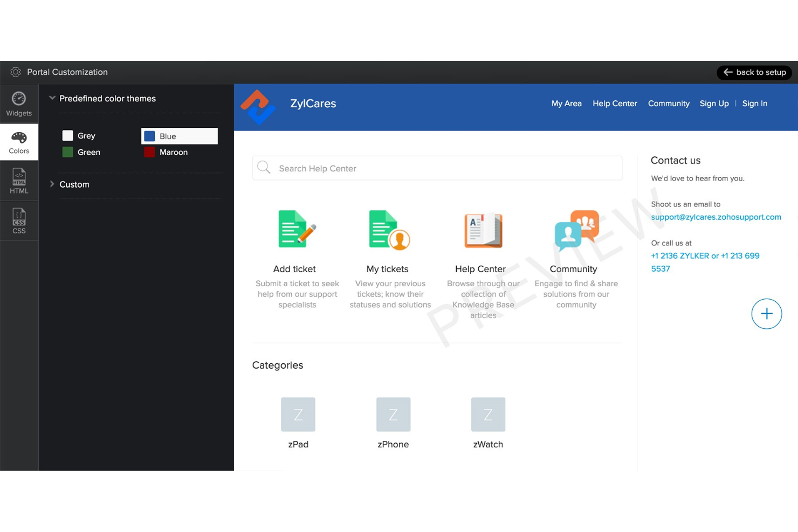798x532 pixels.
Task: Collapse the Predefined color themes section
Action: click(52, 98)
